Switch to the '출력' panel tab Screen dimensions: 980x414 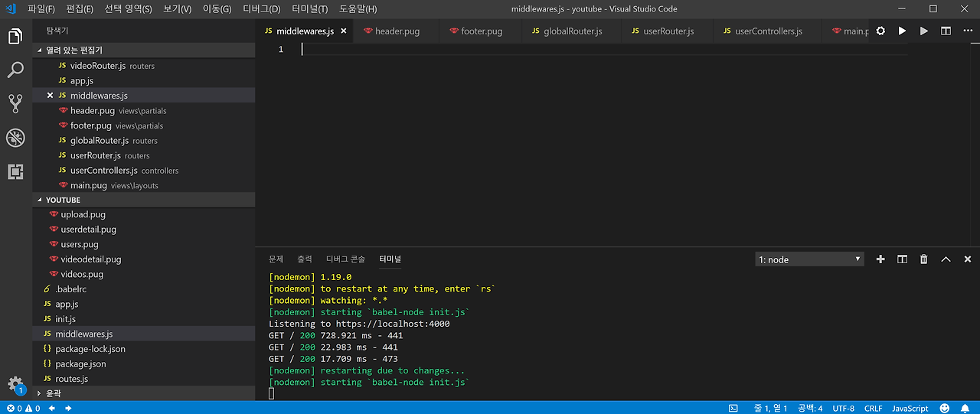pos(305,259)
